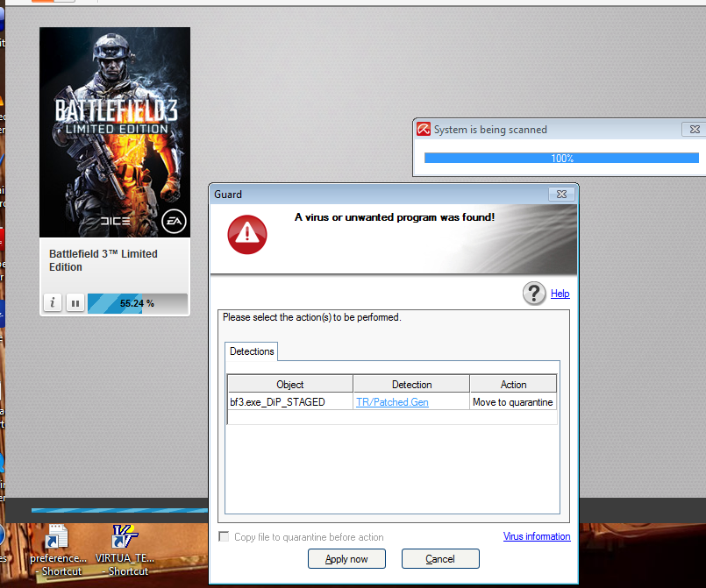
Task: Click the Battlefield 3 download progress bar
Action: [138, 303]
